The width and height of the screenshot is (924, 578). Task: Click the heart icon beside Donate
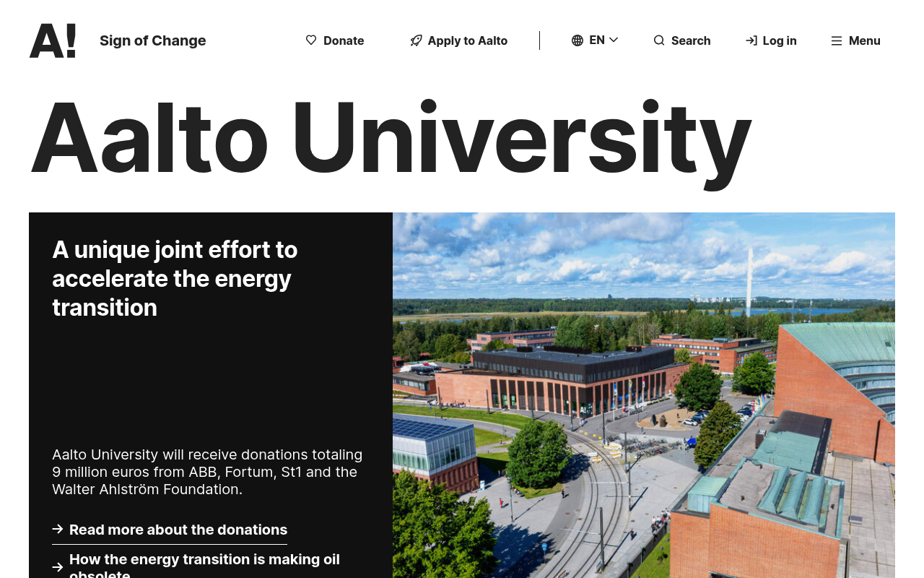tap(311, 40)
